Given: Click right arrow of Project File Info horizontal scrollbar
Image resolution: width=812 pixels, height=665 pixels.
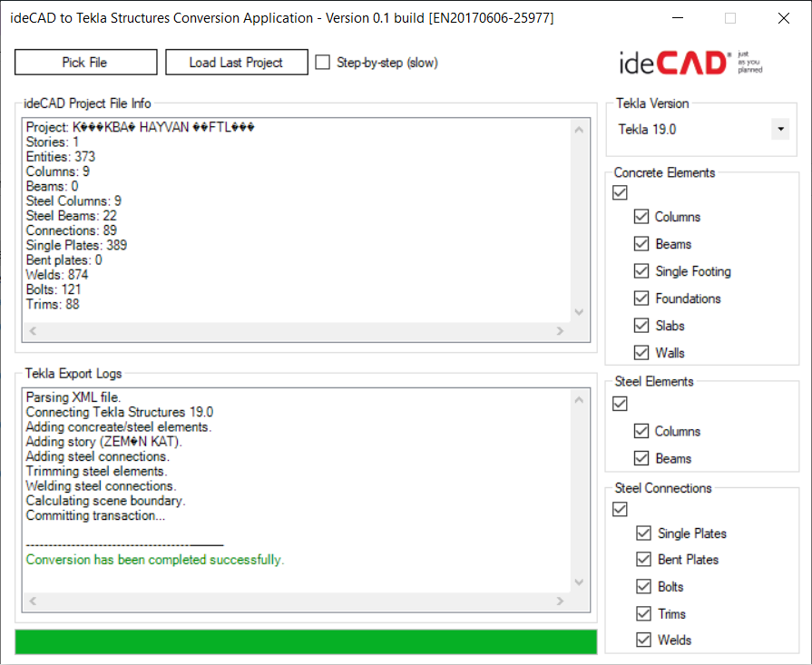Looking at the screenshot, I should [x=560, y=331].
